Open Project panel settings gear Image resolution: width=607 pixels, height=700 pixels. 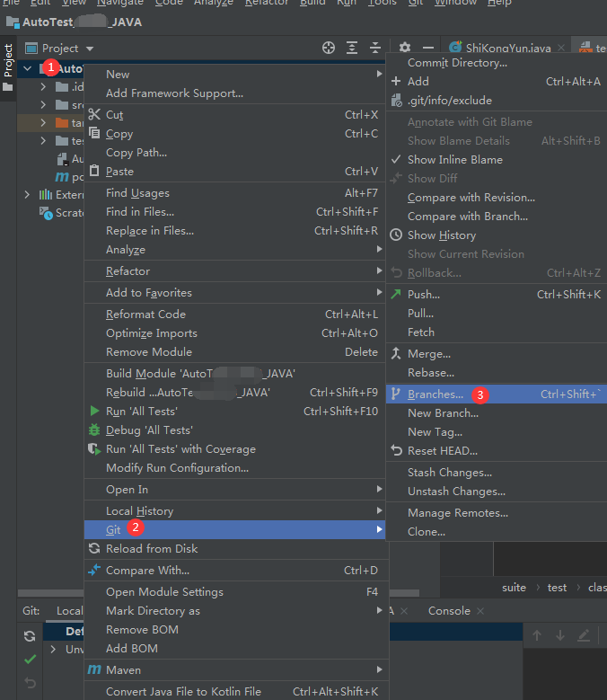[405, 48]
